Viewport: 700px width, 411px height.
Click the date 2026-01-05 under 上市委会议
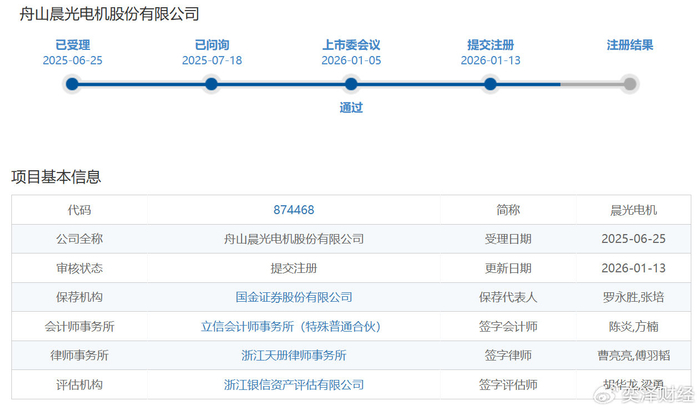pyautogui.click(x=351, y=60)
